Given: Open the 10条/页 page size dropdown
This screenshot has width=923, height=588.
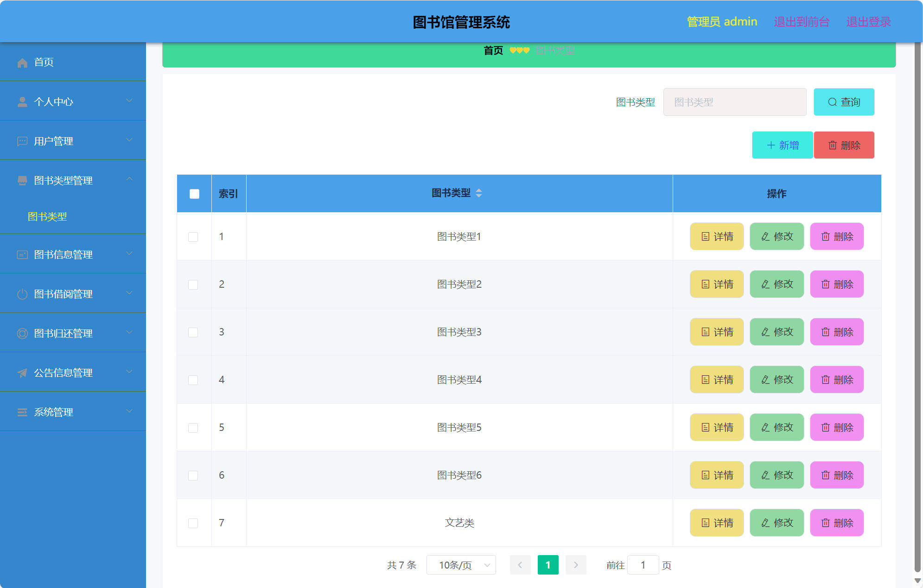Looking at the screenshot, I should 461,565.
